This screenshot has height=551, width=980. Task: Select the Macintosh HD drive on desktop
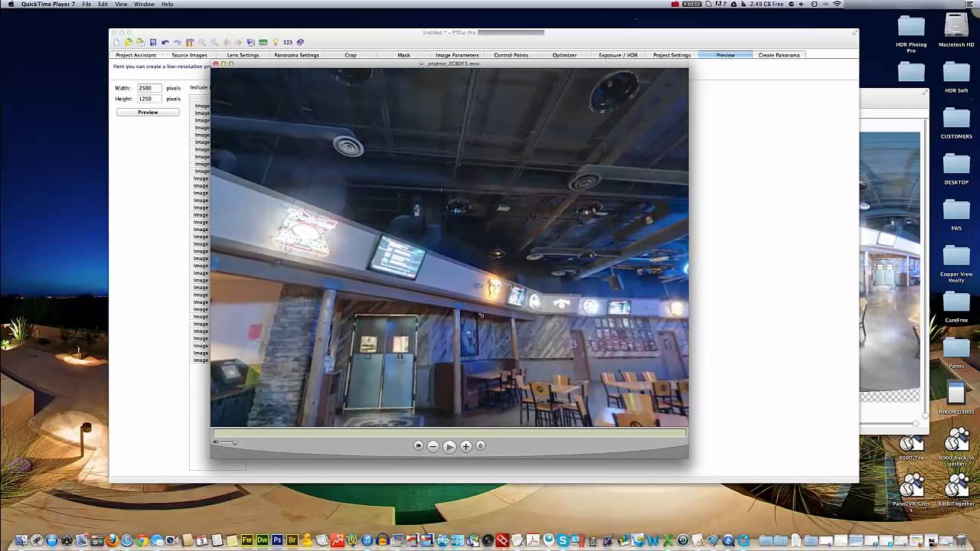pos(956,31)
